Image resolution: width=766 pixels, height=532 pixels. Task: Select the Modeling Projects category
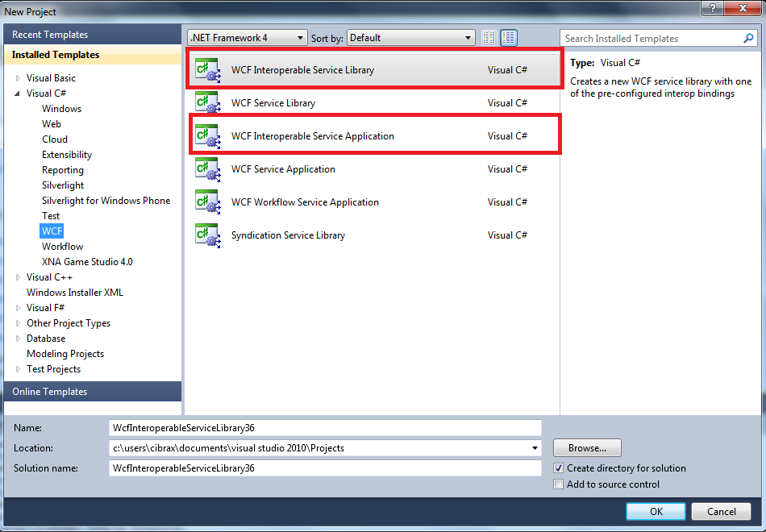pyautogui.click(x=65, y=354)
